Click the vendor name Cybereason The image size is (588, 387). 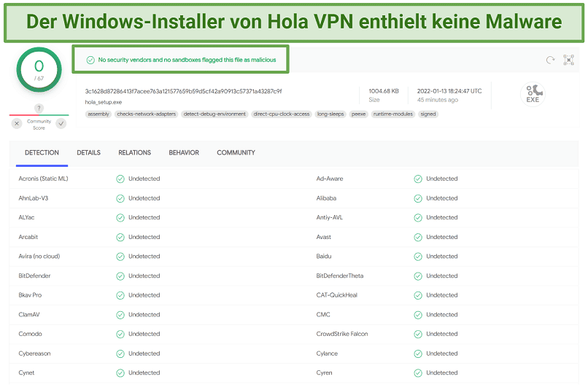click(34, 353)
